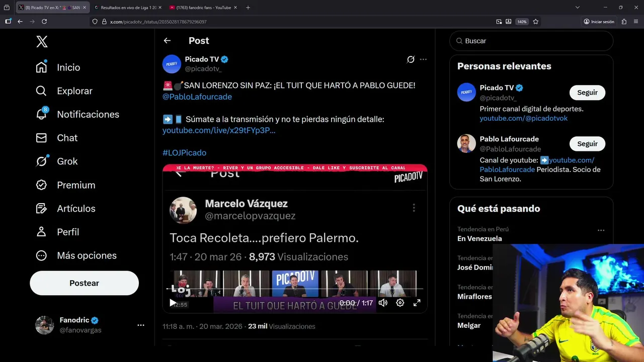Switch to the fanodric fans YouTube tab
The height and width of the screenshot is (362, 644).
tap(203, 8)
